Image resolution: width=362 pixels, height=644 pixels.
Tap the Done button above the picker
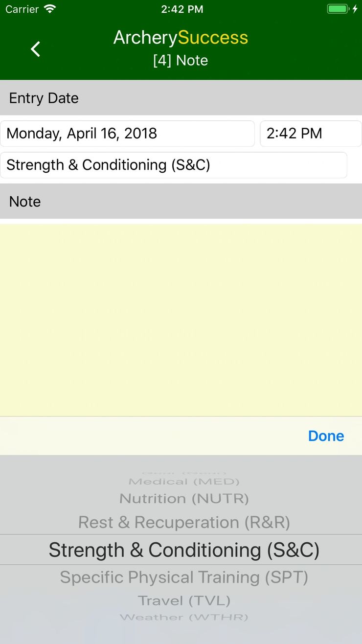click(x=325, y=436)
